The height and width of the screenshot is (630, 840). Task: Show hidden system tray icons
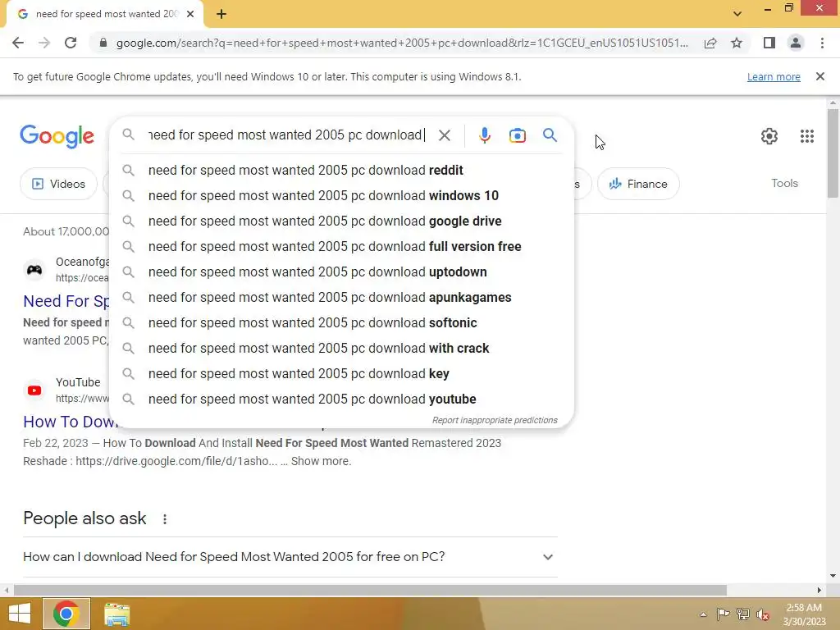coord(703,614)
